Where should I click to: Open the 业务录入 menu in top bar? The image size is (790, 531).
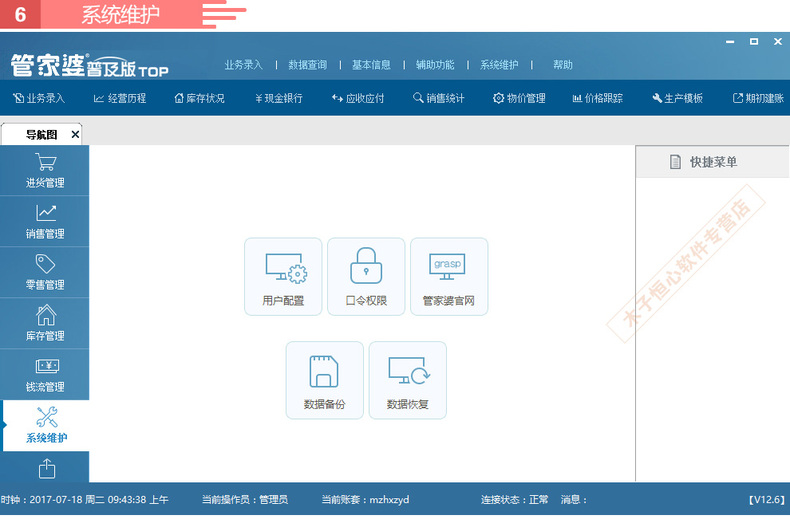243,65
